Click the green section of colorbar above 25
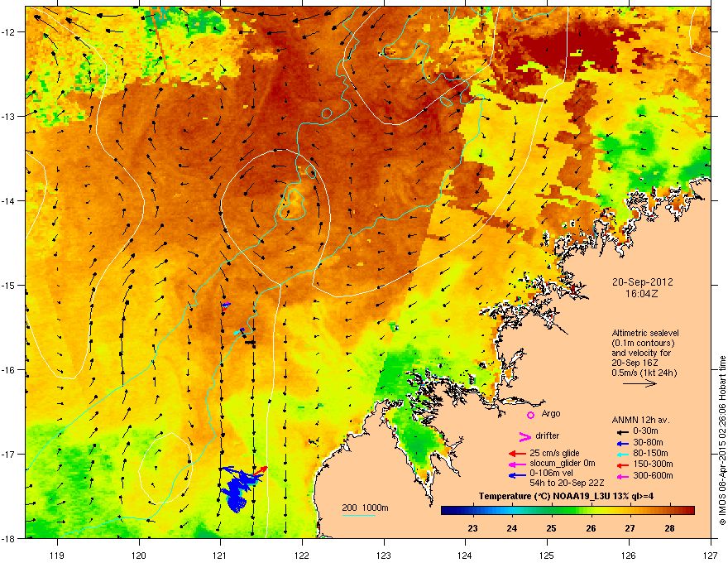The image size is (728, 563). click(x=551, y=511)
